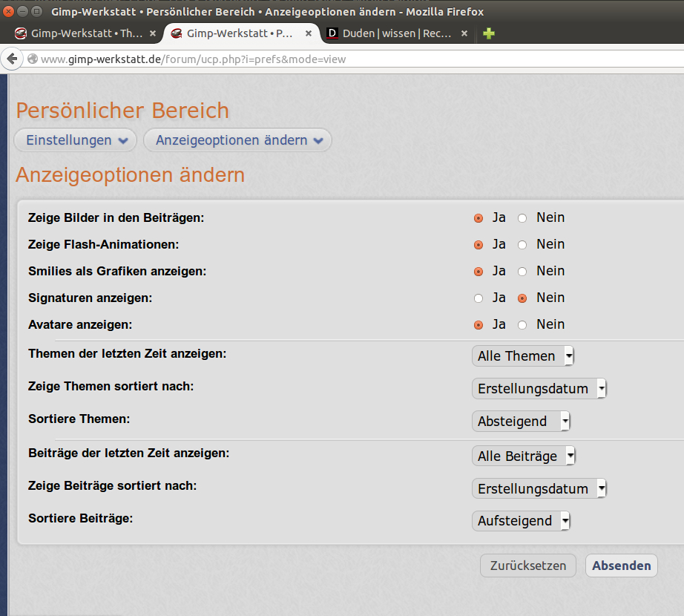Click the Duden tab favicon
684x616 pixels.
pyautogui.click(x=332, y=33)
